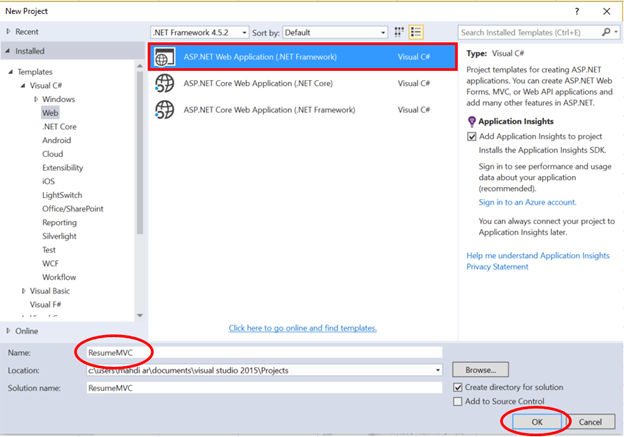Click the ASP.NET Web Application template icon
Image resolution: width=624 pixels, height=437 pixels.
(x=164, y=57)
